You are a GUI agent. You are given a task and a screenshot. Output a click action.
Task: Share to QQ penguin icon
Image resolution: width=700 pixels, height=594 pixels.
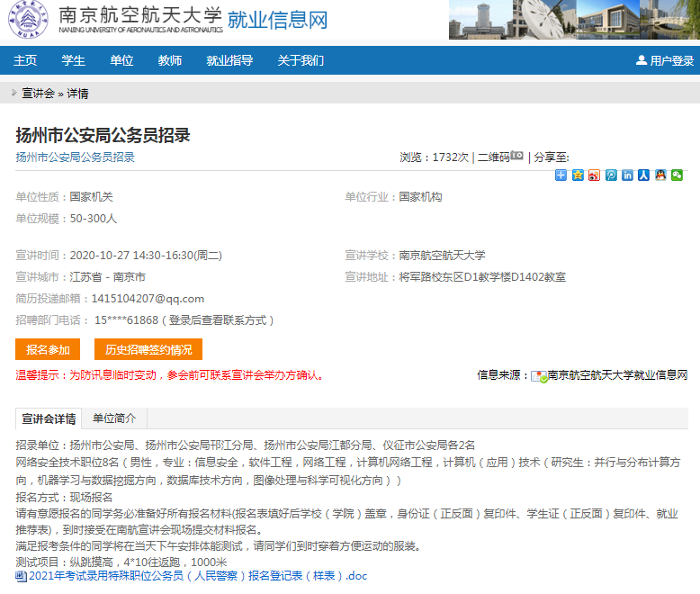660,175
